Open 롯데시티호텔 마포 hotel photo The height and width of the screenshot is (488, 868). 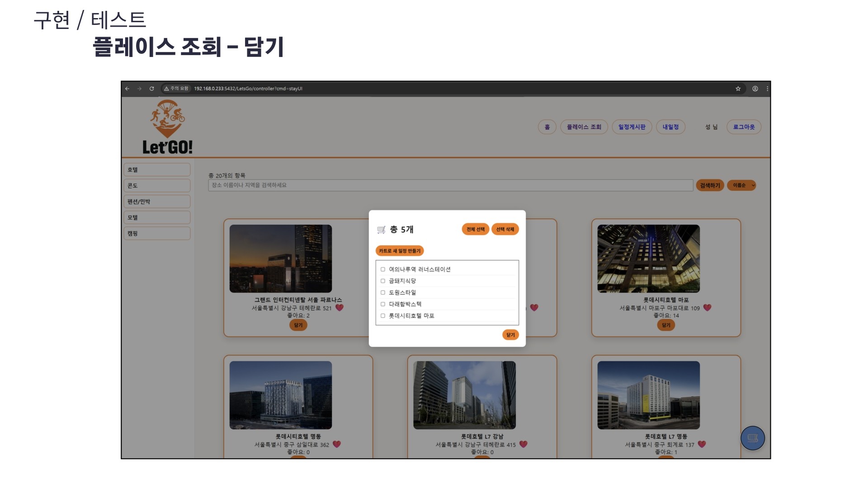tap(648, 258)
